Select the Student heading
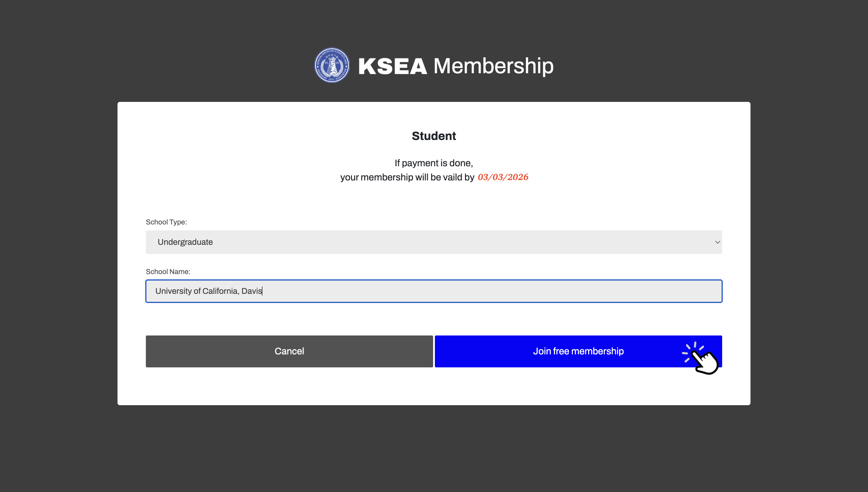This screenshot has width=868, height=492. pyautogui.click(x=434, y=136)
